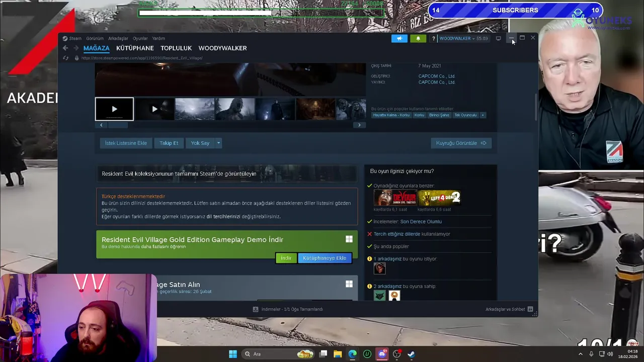Click the daha fazlasını öğrenin link
Screen dimensions: 644x362
tap(163, 247)
